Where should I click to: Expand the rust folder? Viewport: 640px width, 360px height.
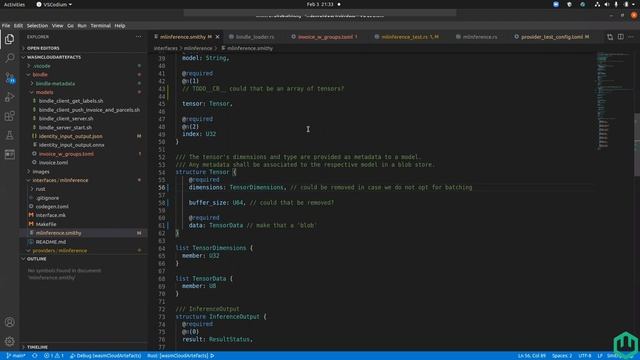[x=40, y=189]
